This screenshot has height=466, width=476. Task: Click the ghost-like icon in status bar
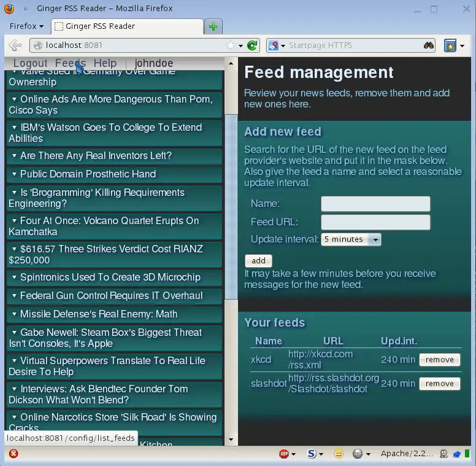[444, 454]
